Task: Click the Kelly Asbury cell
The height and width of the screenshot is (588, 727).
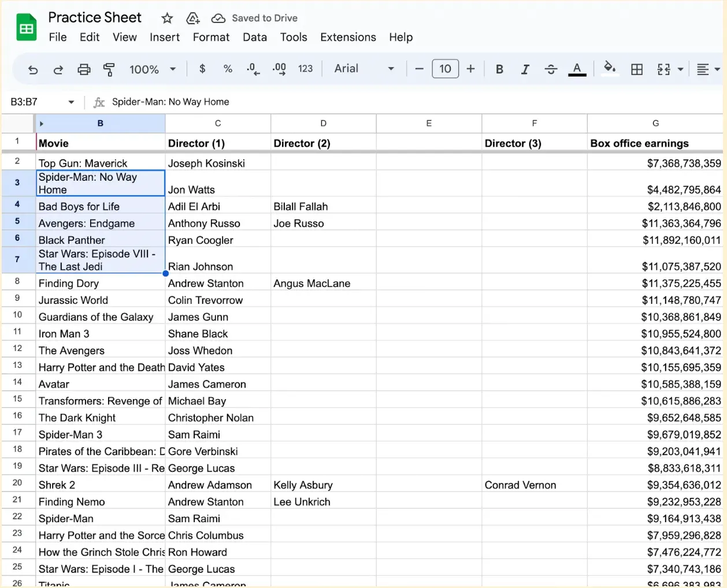Action: point(324,485)
